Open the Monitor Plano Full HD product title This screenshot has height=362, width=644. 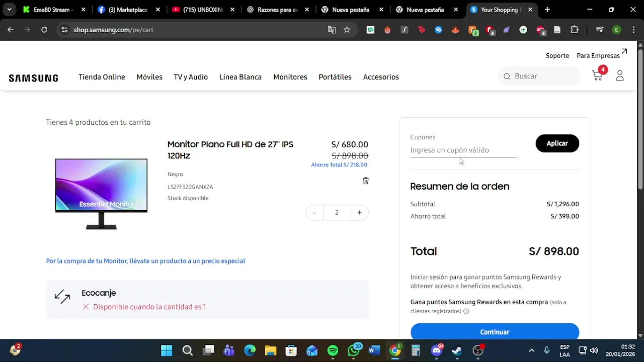click(230, 150)
